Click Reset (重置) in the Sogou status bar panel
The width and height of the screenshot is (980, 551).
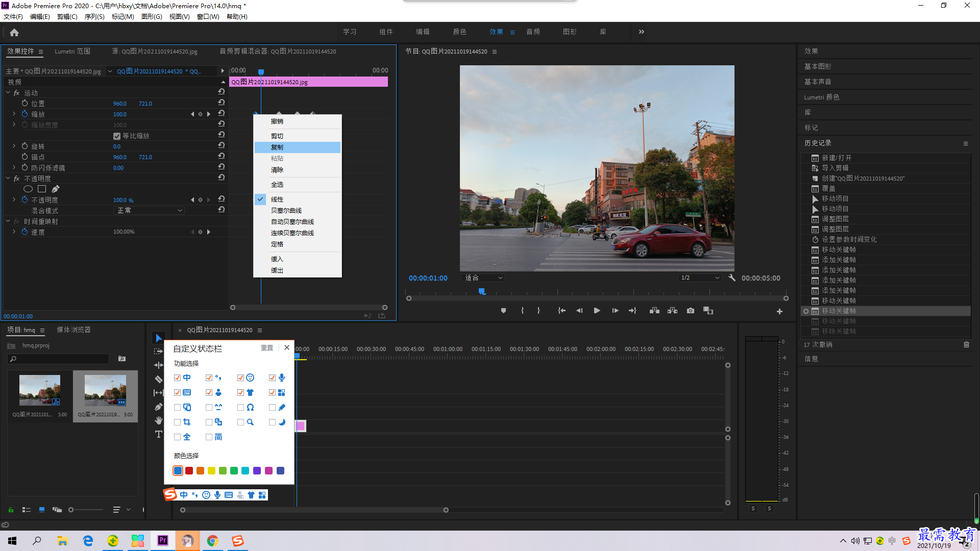click(267, 348)
